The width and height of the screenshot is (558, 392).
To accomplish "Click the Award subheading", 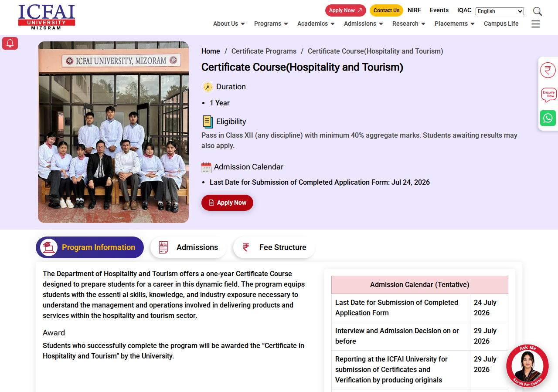I will (54, 333).
